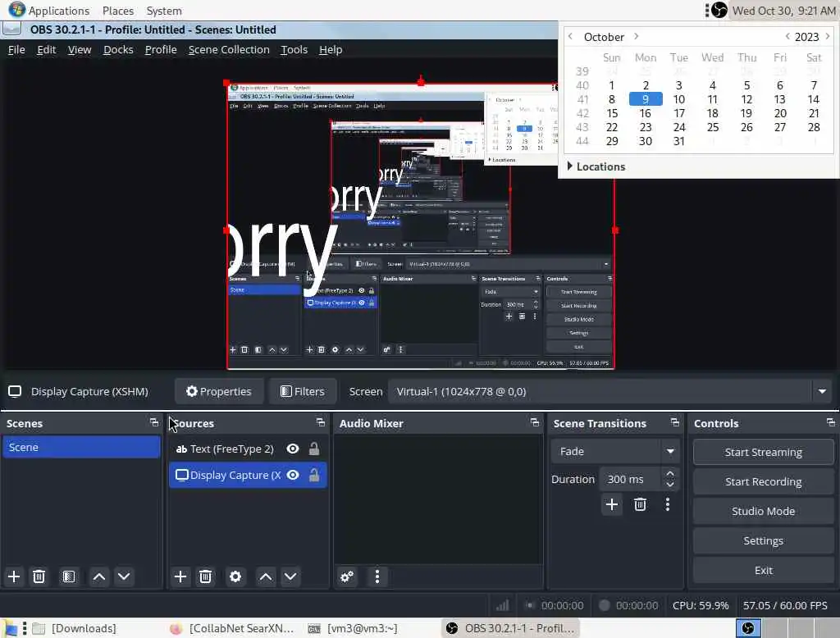
Task: Expand the Locations section in calendar
Action: 596,166
